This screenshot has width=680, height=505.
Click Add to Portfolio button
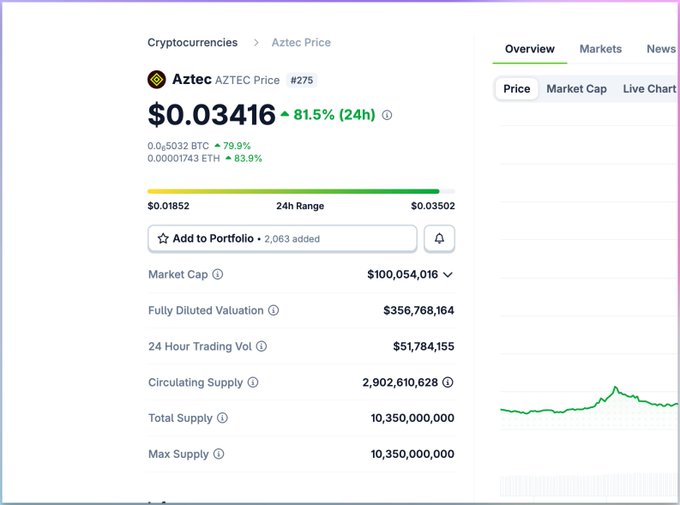click(x=282, y=239)
